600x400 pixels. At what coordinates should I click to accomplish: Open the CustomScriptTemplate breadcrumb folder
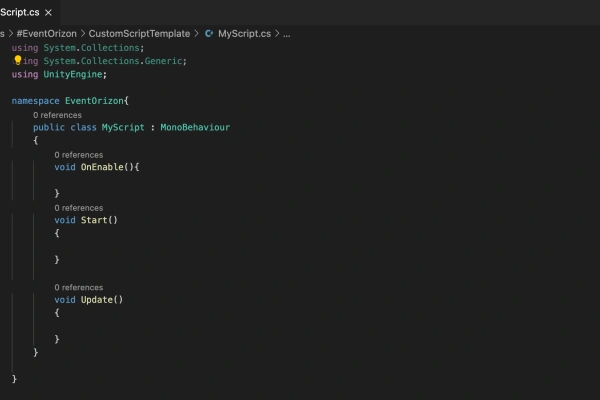pos(139,34)
